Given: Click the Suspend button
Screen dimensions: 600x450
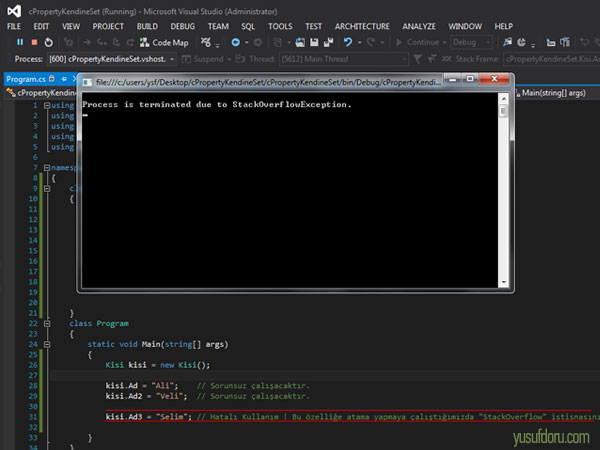Looking at the screenshot, I should [x=203, y=59].
